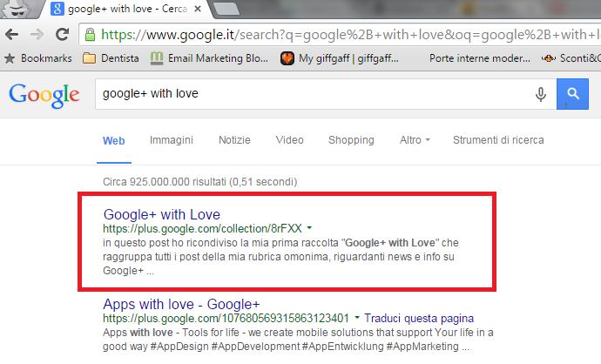Open the Dentista bookmarks folder
The image size is (601, 364).
(111, 58)
